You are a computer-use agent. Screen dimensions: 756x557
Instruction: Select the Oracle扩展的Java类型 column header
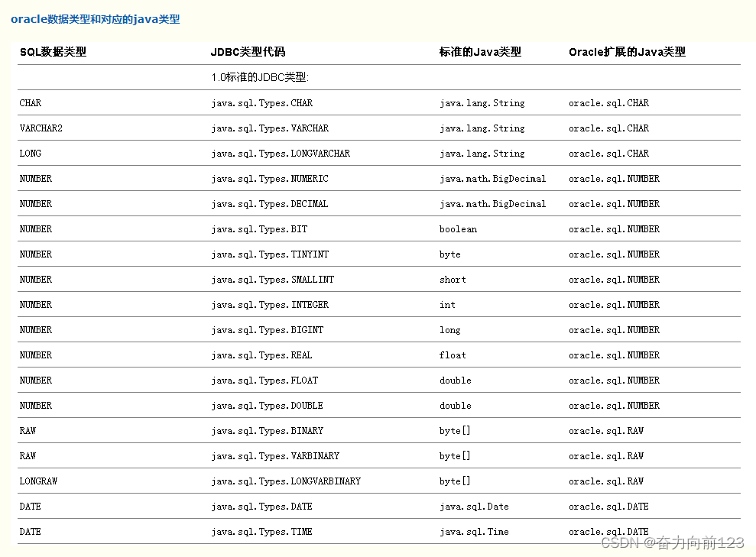[x=627, y=52]
